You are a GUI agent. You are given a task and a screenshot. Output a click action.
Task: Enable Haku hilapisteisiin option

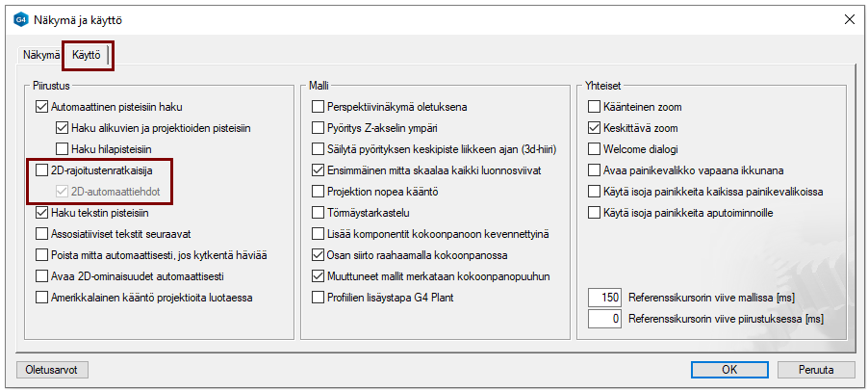click(x=63, y=148)
